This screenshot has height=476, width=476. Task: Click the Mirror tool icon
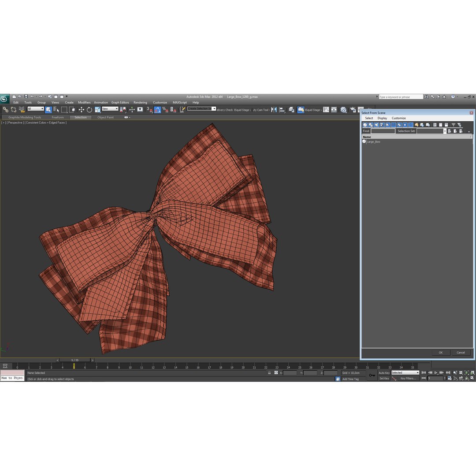pyautogui.click(x=274, y=110)
